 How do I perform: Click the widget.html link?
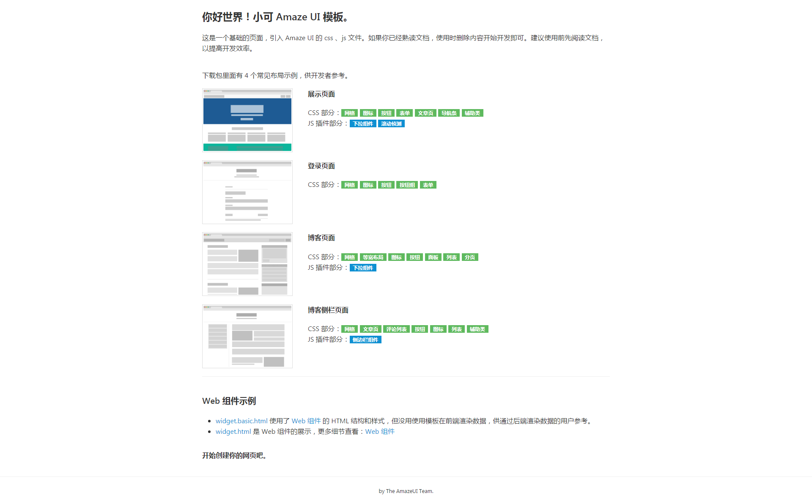[x=233, y=431]
